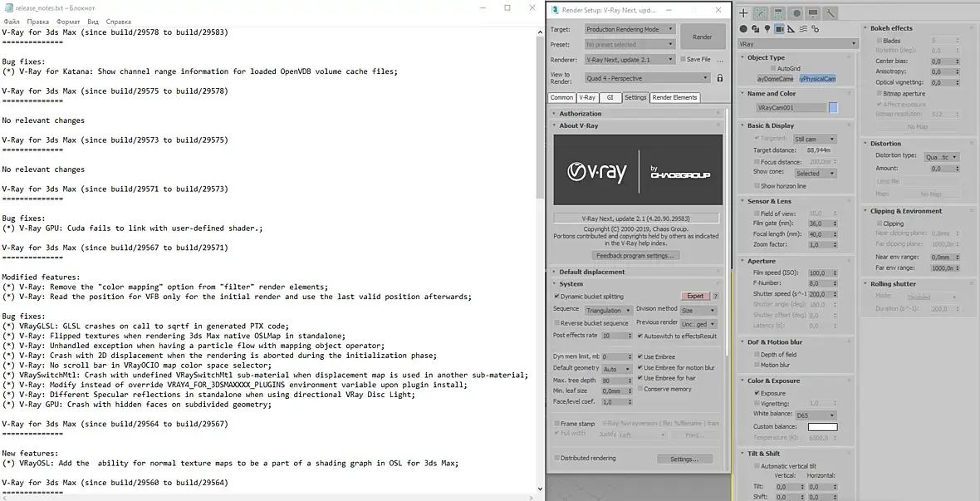Enable the Save File checkbox
Image resolution: width=980 pixels, height=501 pixels.
[x=683, y=60]
